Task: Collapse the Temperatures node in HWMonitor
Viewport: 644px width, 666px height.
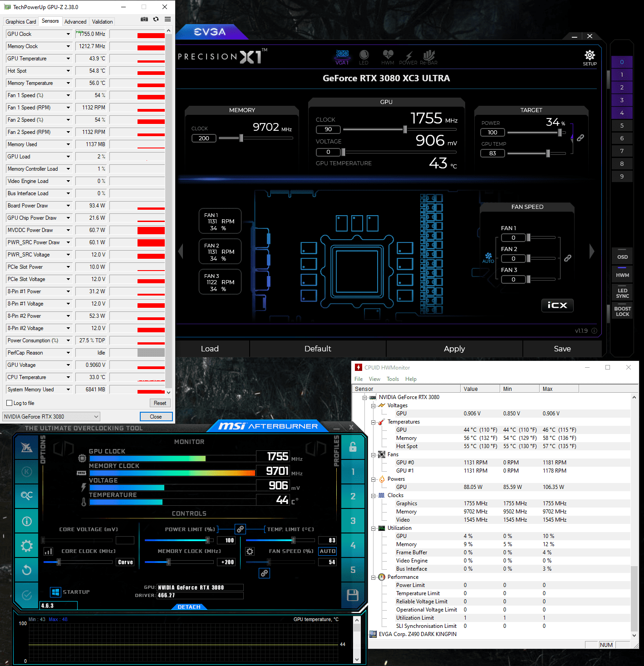Action: (373, 422)
